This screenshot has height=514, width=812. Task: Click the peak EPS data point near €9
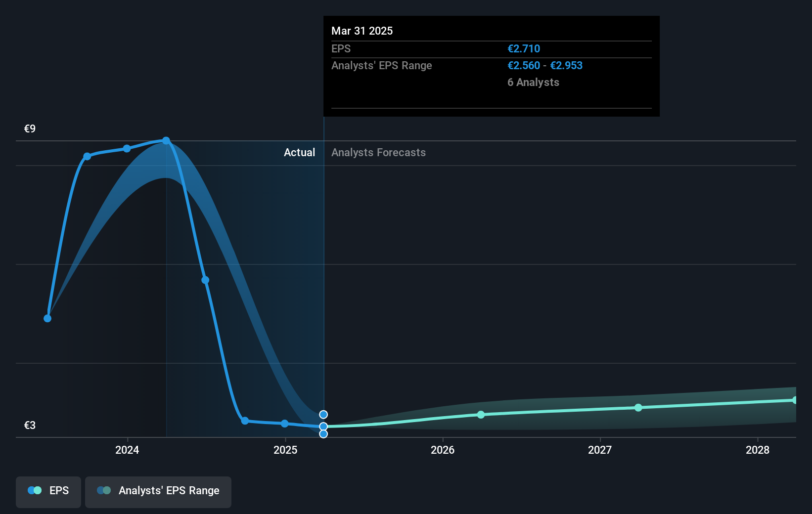click(166, 141)
